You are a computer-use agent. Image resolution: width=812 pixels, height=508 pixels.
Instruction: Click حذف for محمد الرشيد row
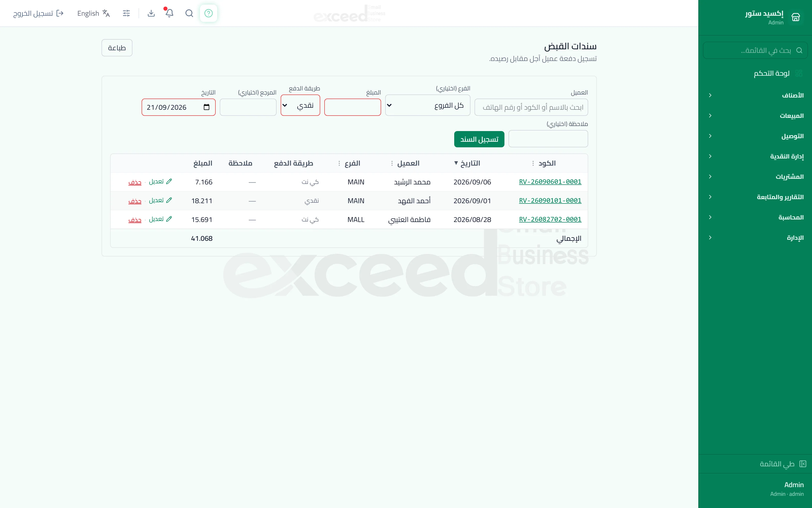135,182
